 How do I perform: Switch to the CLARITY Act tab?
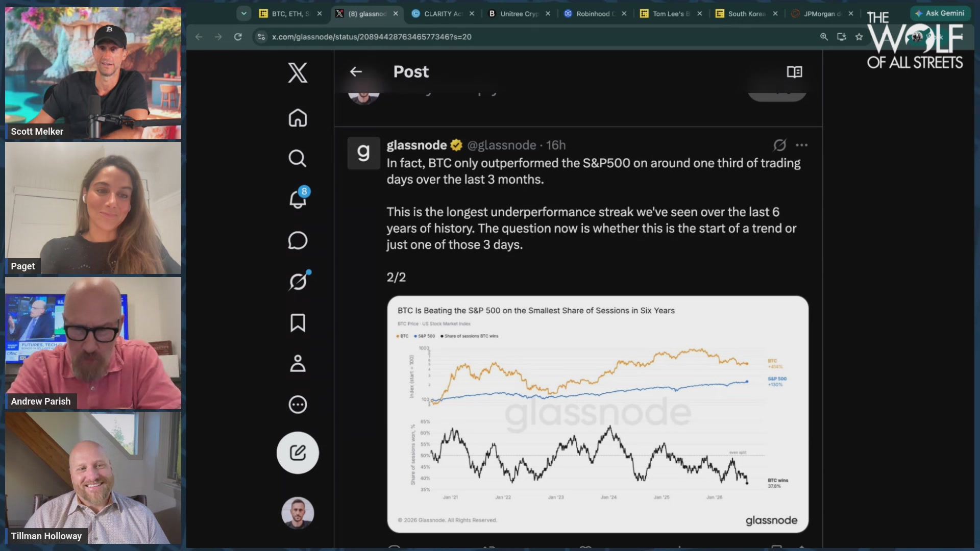click(x=442, y=14)
